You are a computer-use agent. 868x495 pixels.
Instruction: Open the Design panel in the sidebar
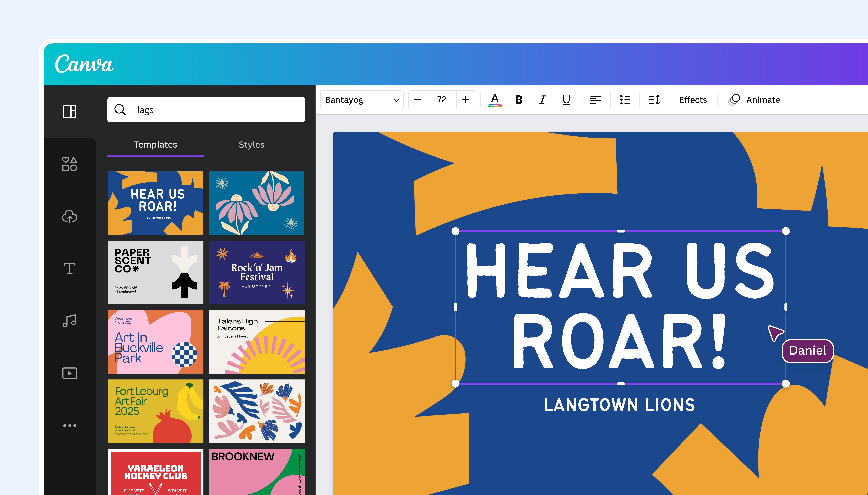click(x=69, y=111)
